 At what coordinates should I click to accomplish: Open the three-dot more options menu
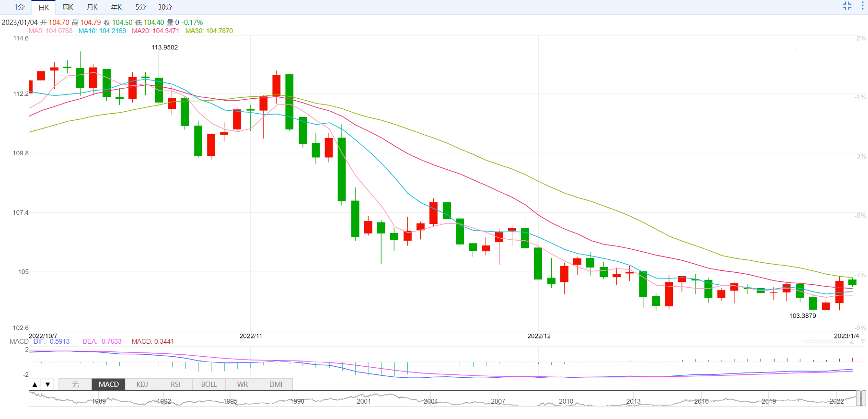862,6
